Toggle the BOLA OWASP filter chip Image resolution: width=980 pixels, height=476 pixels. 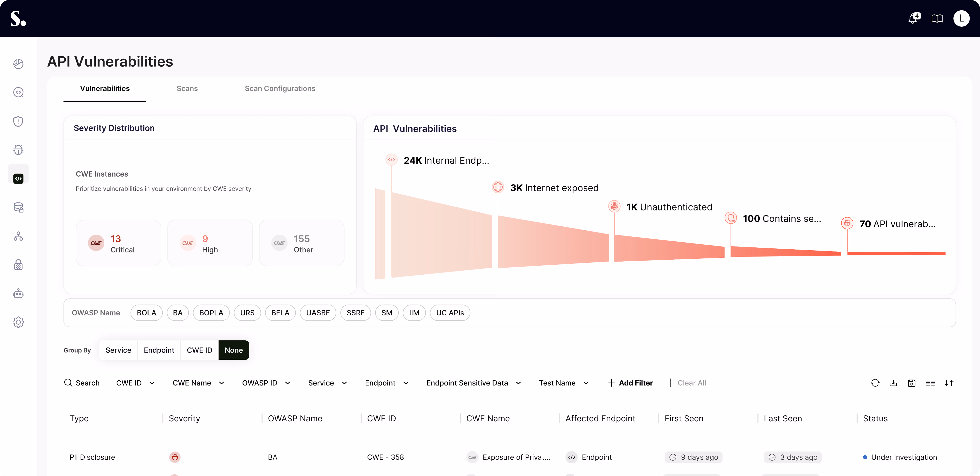(x=147, y=313)
